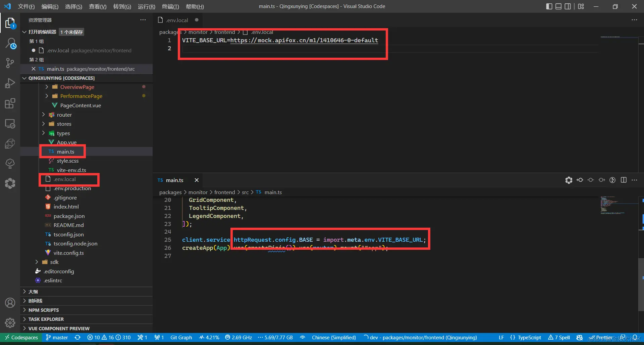Open the Git Graph status bar button
The image size is (644, 345).
tap(181, 337)
